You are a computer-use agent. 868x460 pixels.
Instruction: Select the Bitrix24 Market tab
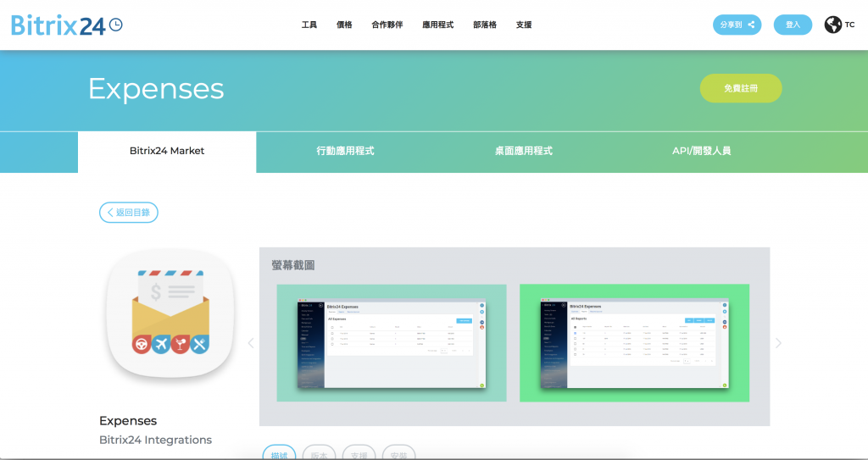coord(167,152)
